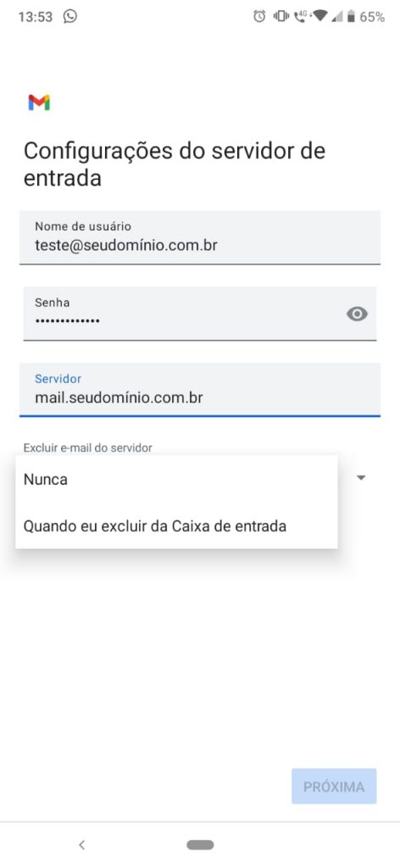Viewport: 400px width, 868px height.
Task: Select the Nunca option
Action: (176, 480)
